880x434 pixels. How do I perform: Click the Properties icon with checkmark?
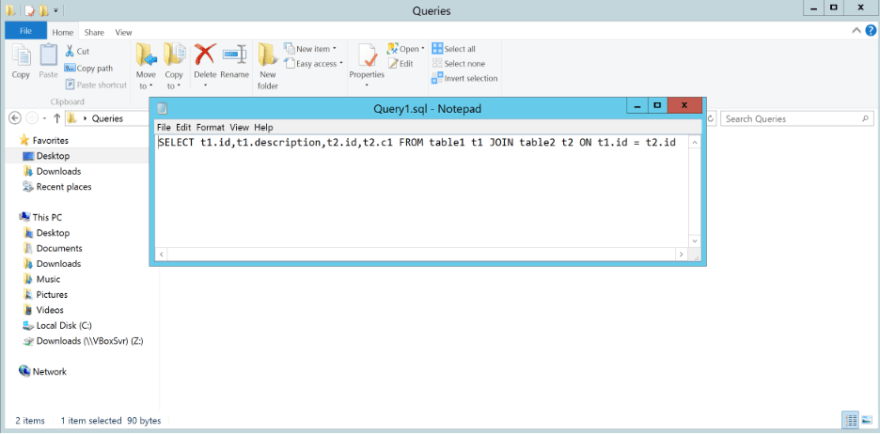pyautogui.click(x=368, y=55)
